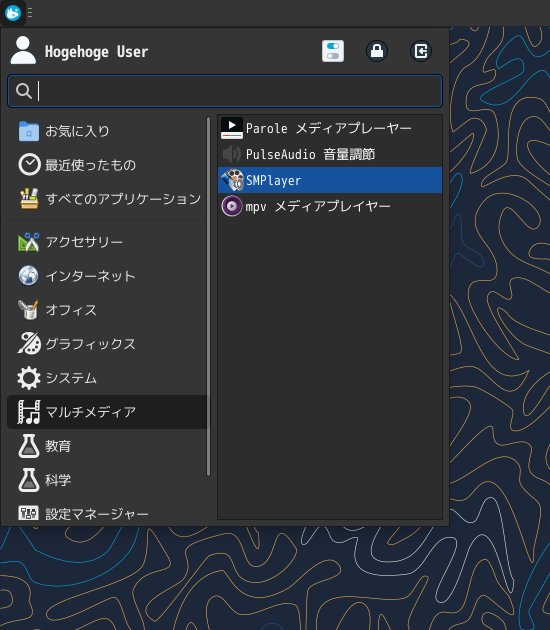Image resolution: width=550 pixels, height=630 pixels.
Task: Click the PulseAudio 音量調節 speaker icon
Action: (232, 154)
